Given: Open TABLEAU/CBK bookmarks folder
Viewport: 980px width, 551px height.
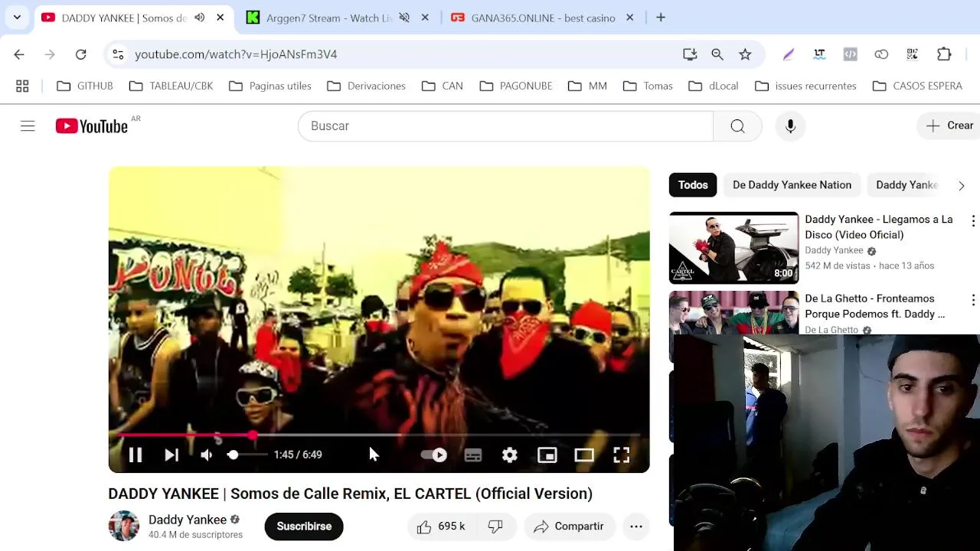Looking at the screenshot, I should click(171, 86).
